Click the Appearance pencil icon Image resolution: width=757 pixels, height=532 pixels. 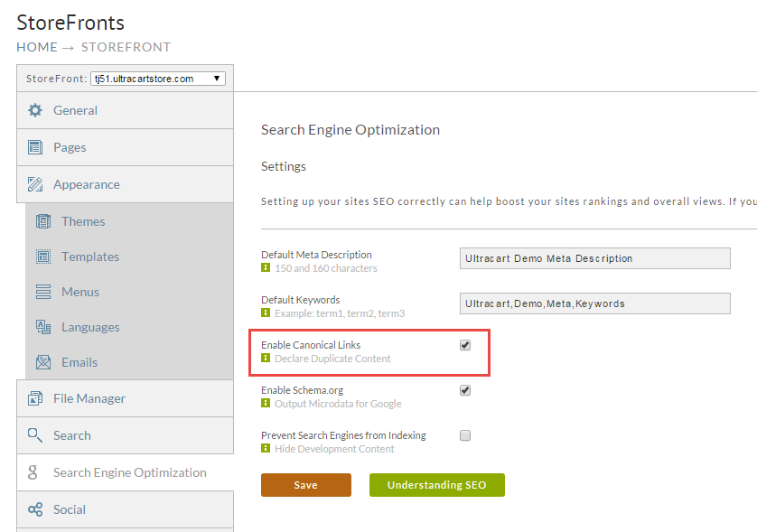34,184
